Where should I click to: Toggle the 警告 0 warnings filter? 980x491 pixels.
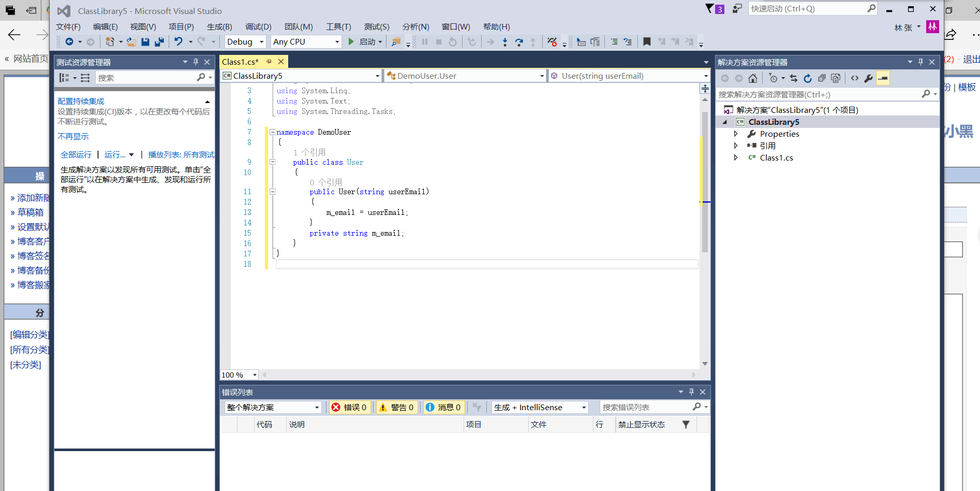pyautogui.click(x=397, y=407)
